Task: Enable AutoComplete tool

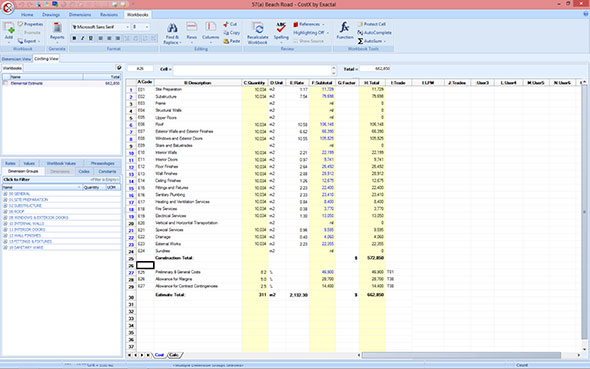Action: click(374, 33)
